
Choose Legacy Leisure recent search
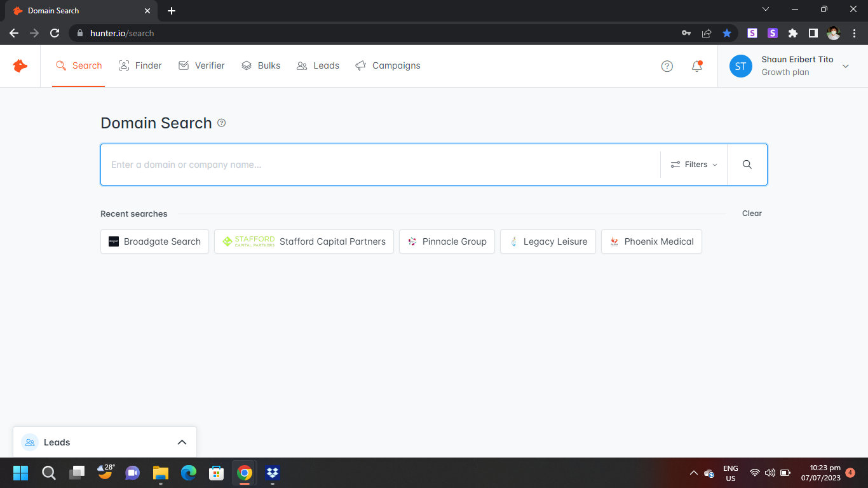coord(548,241)
